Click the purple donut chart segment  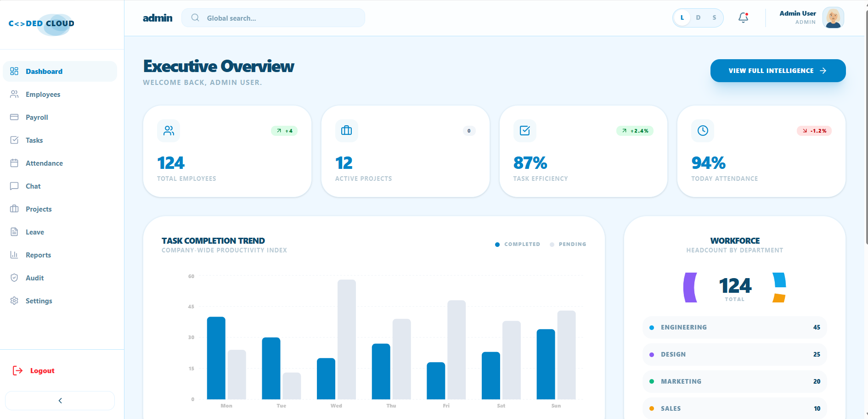coord(689,287)
